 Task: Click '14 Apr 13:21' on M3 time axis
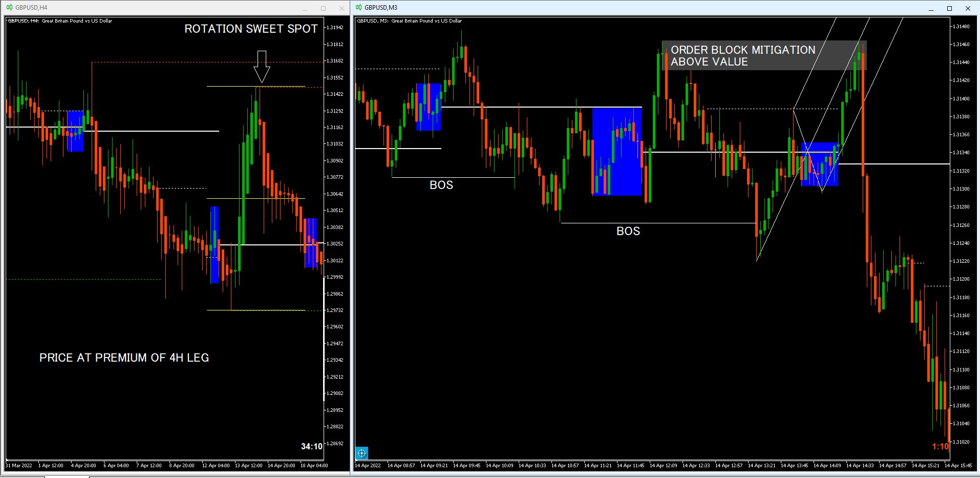coord(761,466)
